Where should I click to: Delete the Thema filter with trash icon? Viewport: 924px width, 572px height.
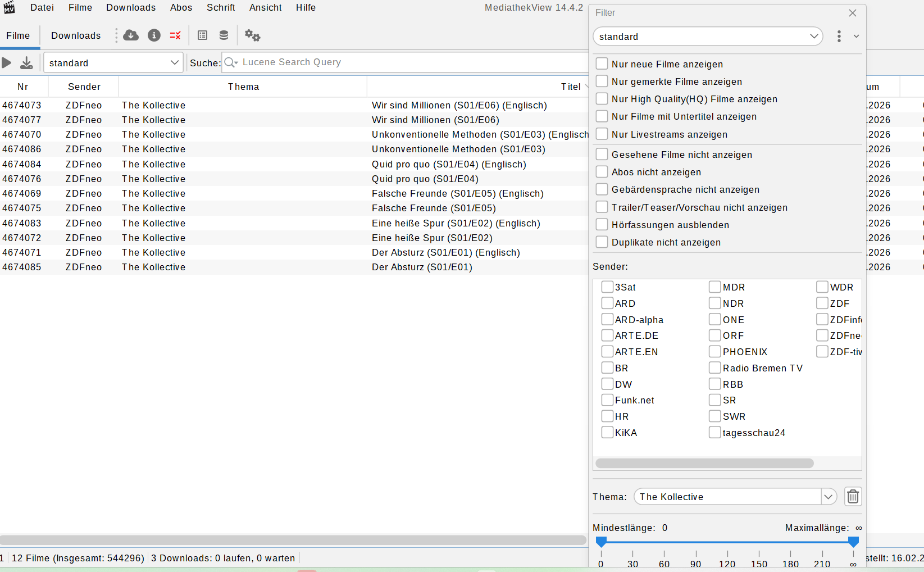point(853,497)
